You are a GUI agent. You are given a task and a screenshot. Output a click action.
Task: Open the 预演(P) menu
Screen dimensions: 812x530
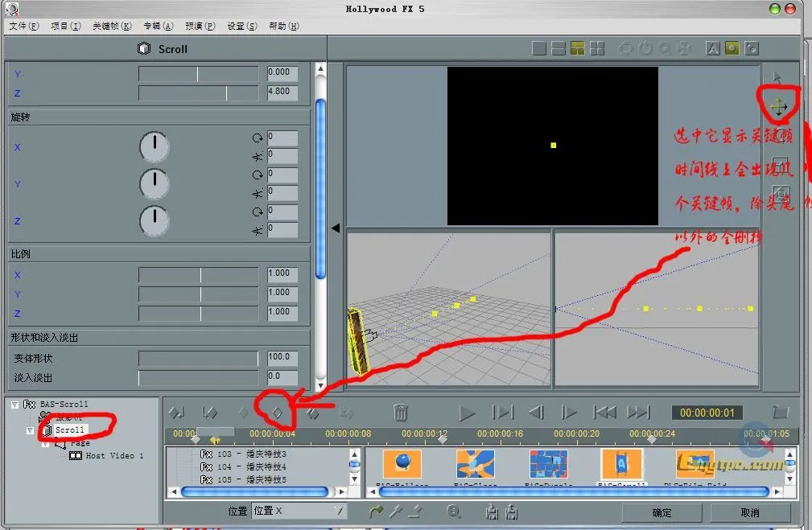(200, 26)
